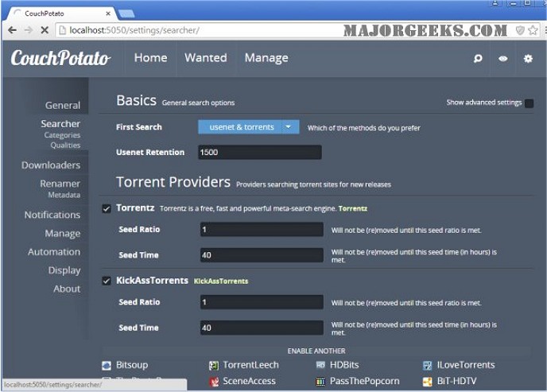Click the Usenet Retention field
The height and width of the screenshot is (392, 547).
click(260, 153)
